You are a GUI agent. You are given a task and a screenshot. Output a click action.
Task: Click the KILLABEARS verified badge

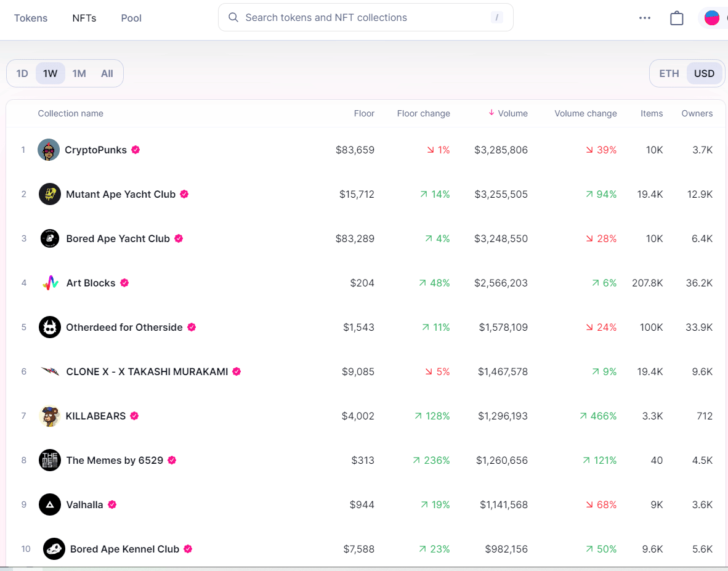[x=135, y=416]
